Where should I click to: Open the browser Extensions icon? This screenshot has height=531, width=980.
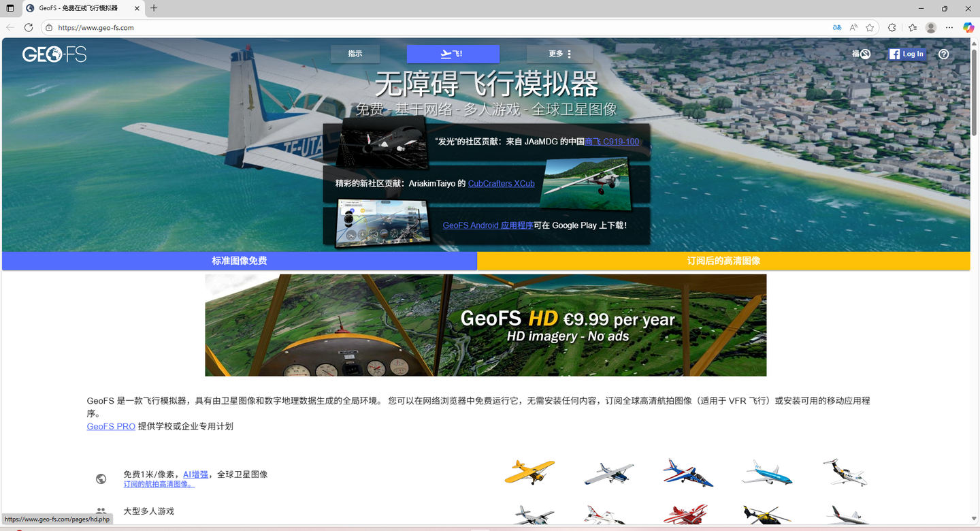[x=892, y=27]
